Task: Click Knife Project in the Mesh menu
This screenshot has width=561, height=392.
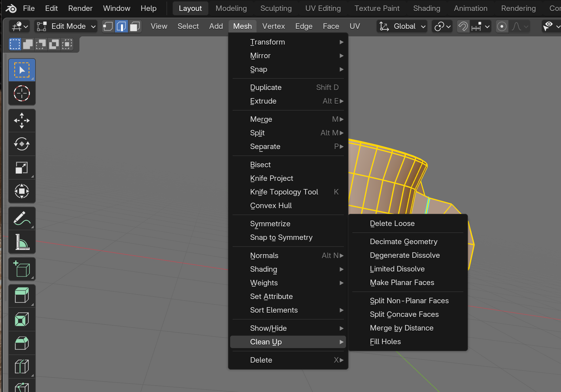Action: [x=288, y=178]
